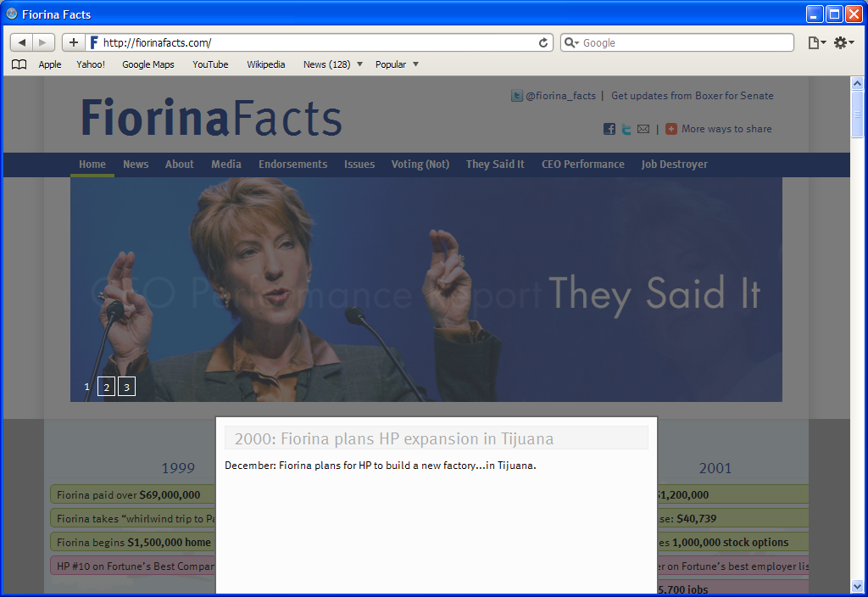Share page via the Twitter icon
868x597 pixels.
[626, 128]
